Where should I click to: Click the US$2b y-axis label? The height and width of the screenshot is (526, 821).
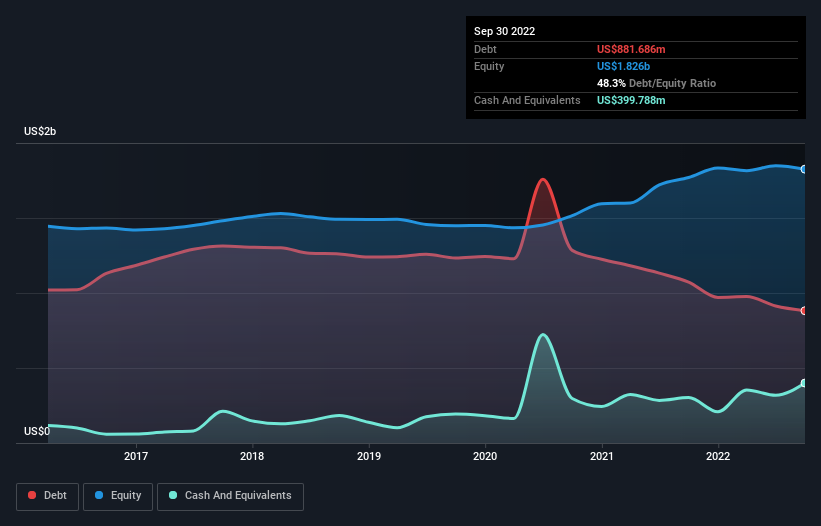click(40, 131)
